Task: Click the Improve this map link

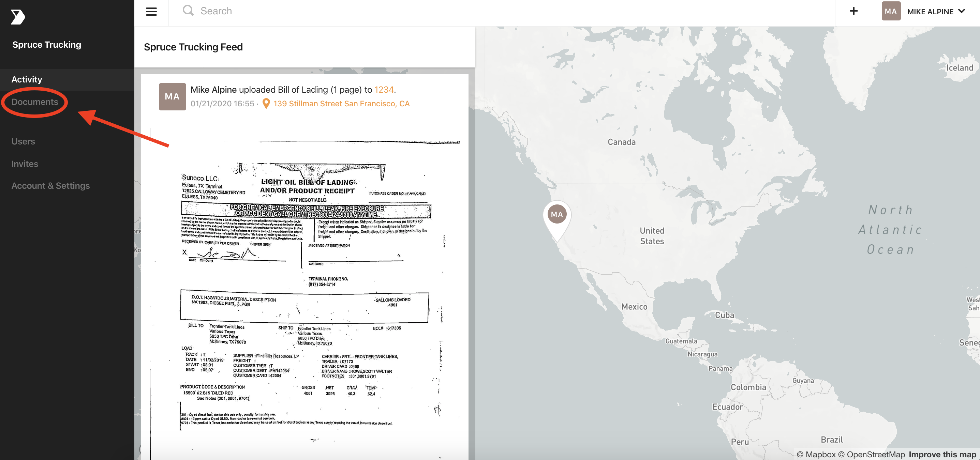Action: pyautogui.click(x=942, y=454)
